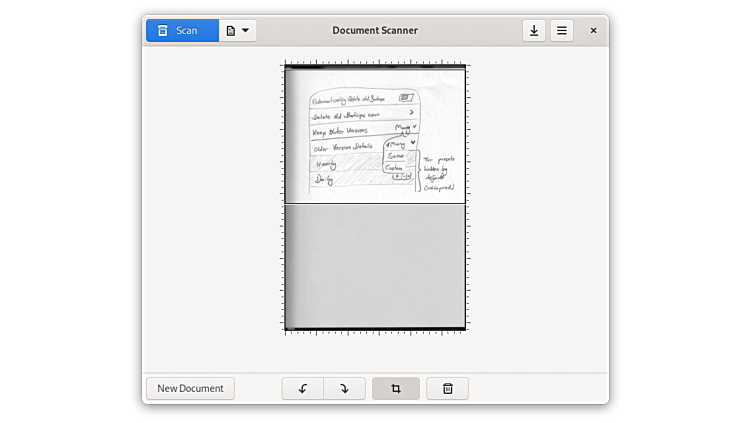
Task: Click the handwritten side note beside the sketch
Action: coord(437,172)
